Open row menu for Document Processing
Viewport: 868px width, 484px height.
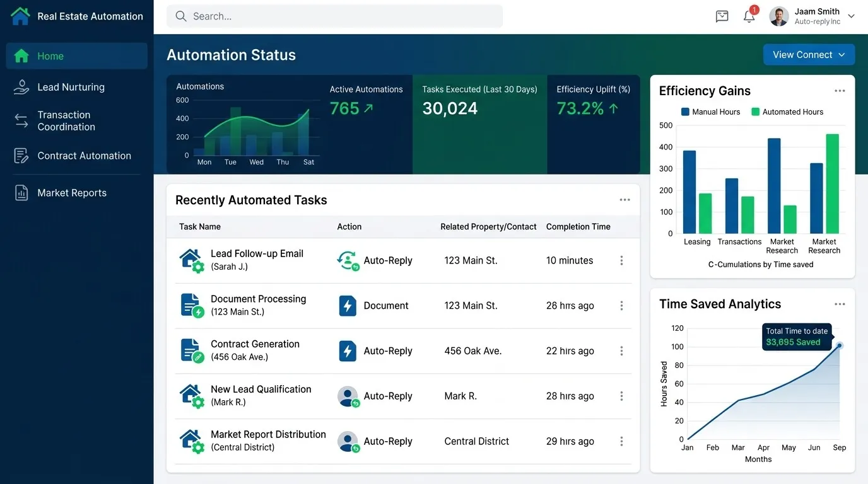tap(621, 306)
